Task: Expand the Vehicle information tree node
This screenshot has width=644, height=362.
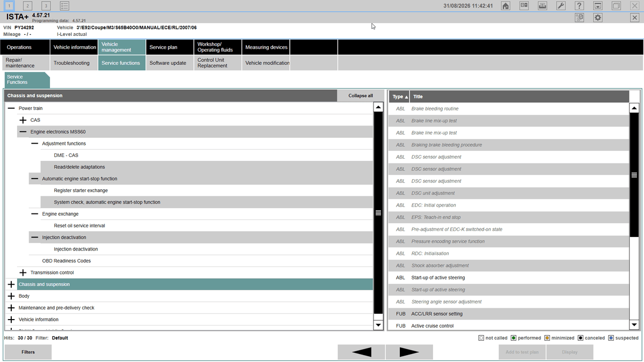Action: click(11, 320)
